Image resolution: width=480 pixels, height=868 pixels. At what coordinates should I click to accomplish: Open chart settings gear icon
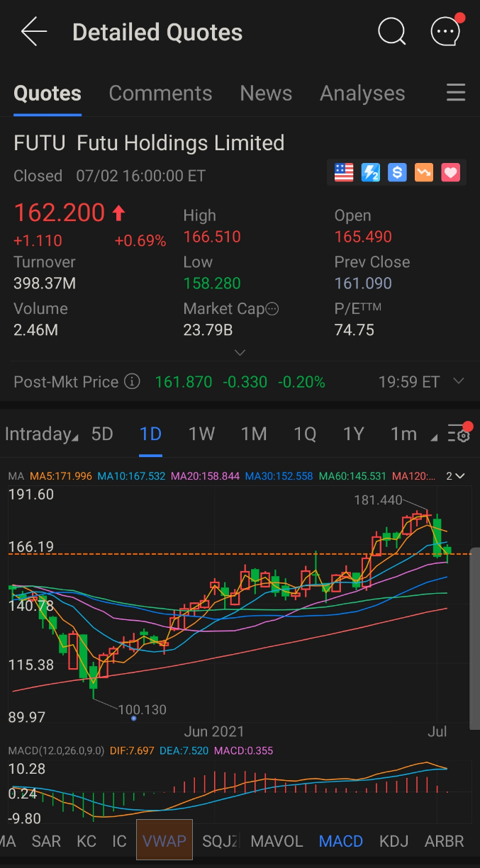point(459,433)
